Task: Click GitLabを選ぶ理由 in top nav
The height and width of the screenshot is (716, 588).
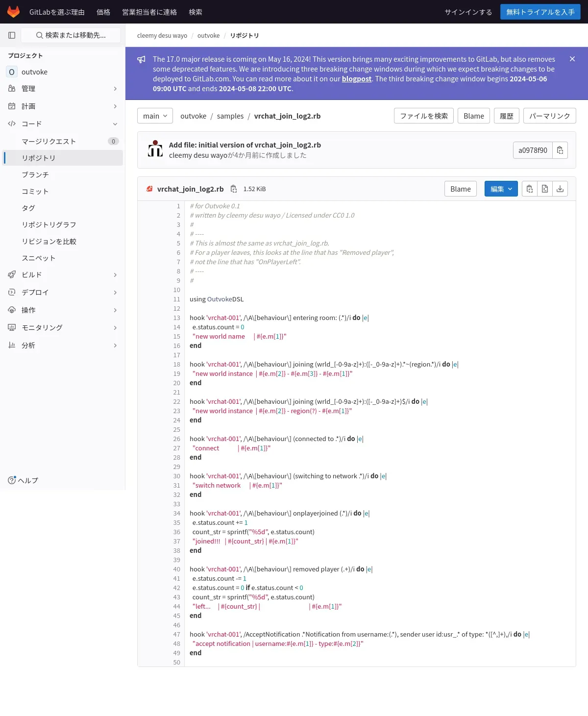Action: click(57, 12)
